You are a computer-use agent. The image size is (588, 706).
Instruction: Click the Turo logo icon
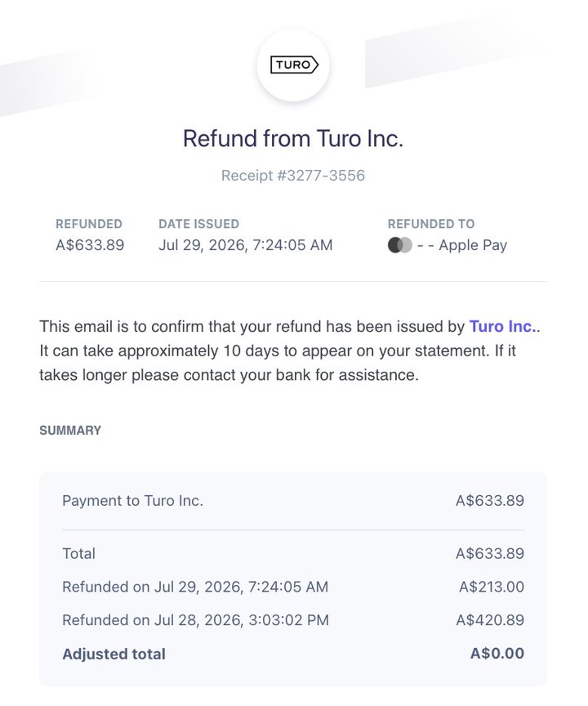pos(294,65)
